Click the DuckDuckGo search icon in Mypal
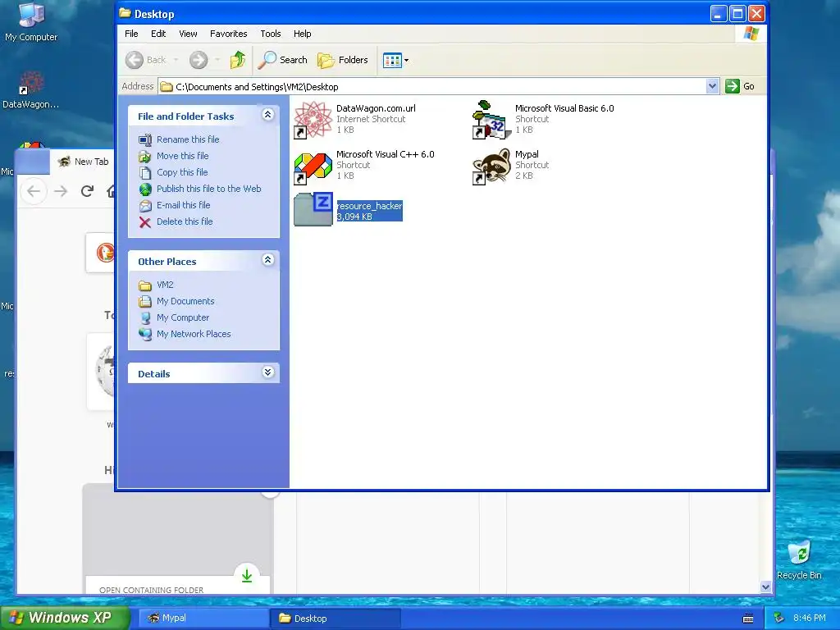 (x=106, y=253)
